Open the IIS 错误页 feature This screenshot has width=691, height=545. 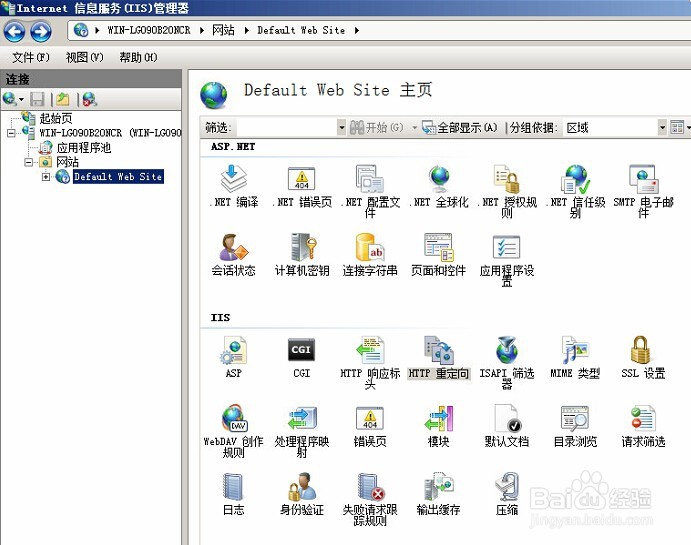tap(370, 426)
